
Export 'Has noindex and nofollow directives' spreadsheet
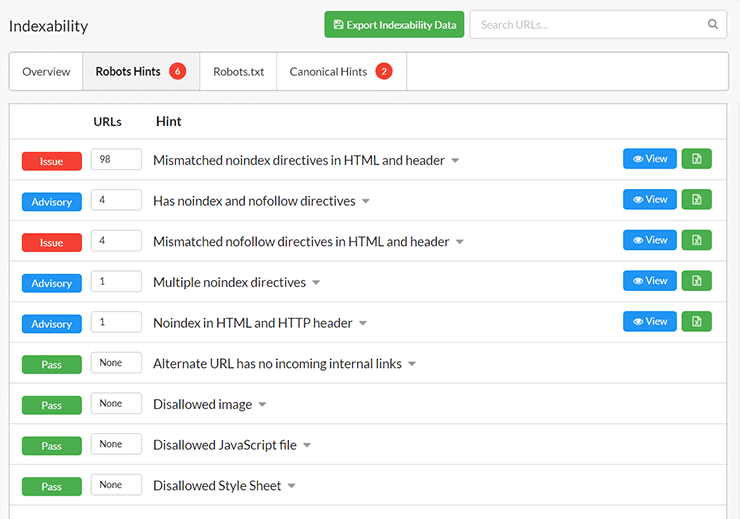click(x=697, y=200)
